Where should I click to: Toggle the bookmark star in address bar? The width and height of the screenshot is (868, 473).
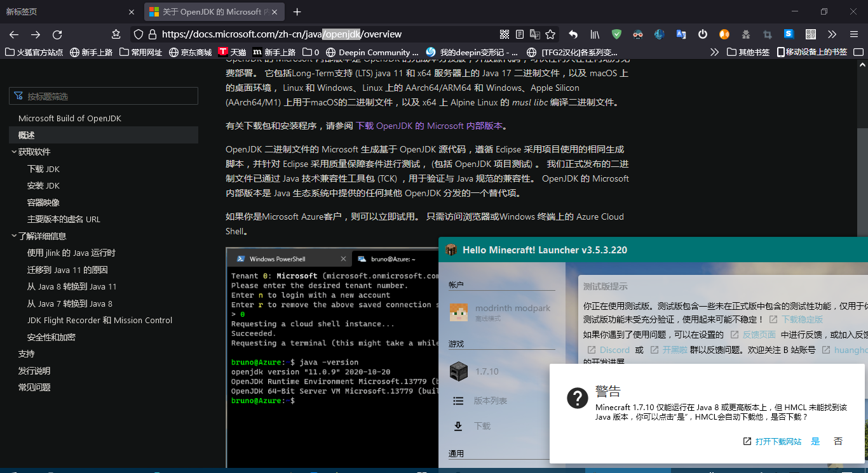pos(550,34)
